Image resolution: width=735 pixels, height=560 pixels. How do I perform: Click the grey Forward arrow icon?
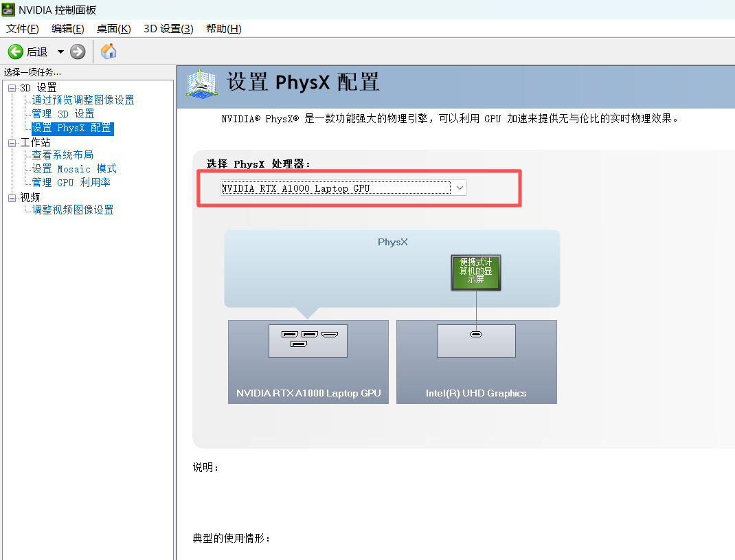(78, 52)
